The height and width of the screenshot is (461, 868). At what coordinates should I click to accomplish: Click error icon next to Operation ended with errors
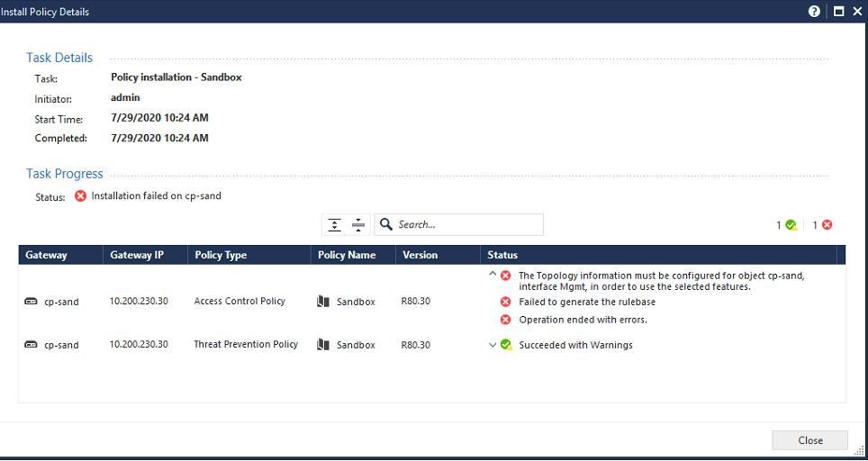point(505,320)
